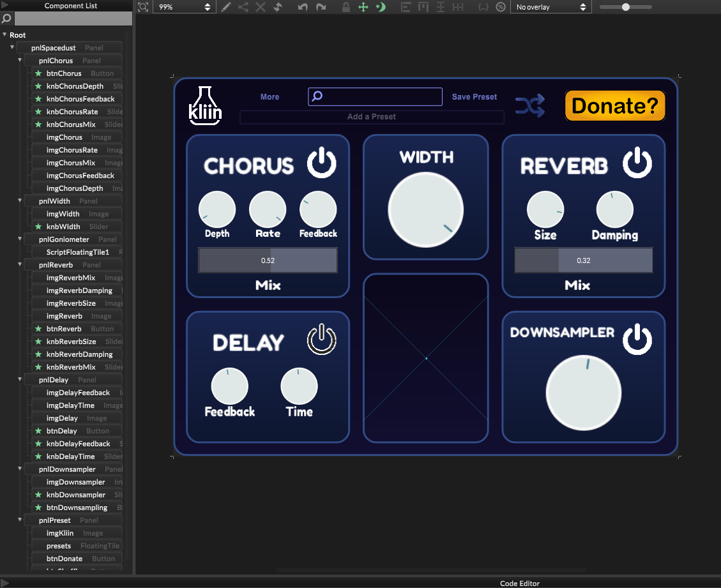Click the padlock lock icon
721x588 pixels.
345,7
